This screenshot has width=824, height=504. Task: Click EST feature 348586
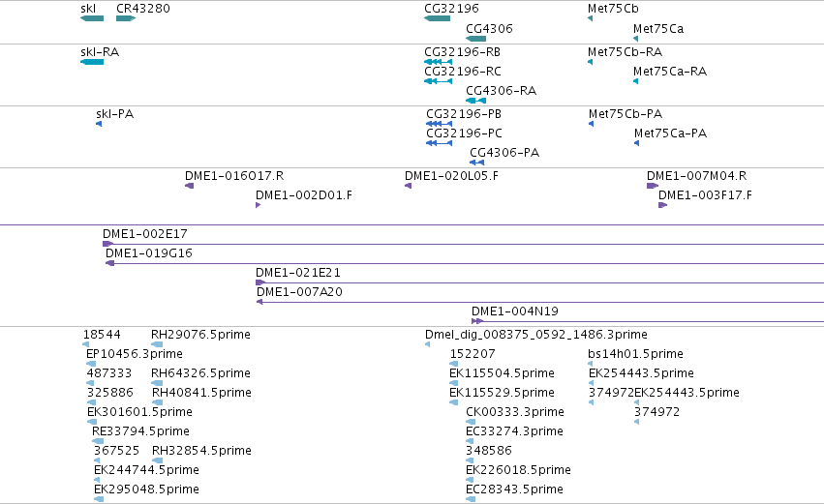[470, 460]
